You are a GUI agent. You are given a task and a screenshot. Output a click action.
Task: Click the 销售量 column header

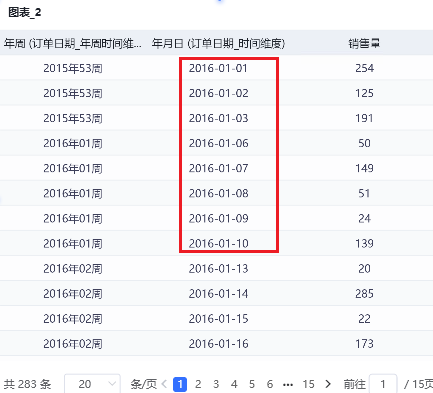coord(364,43)
